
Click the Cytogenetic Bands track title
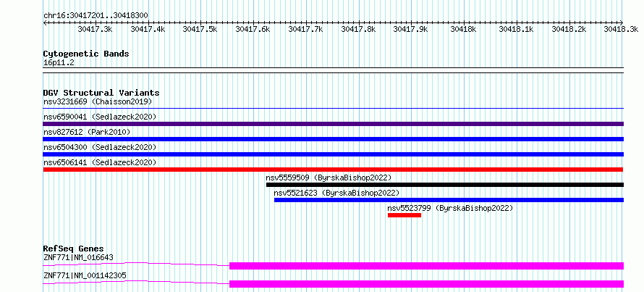86,54
